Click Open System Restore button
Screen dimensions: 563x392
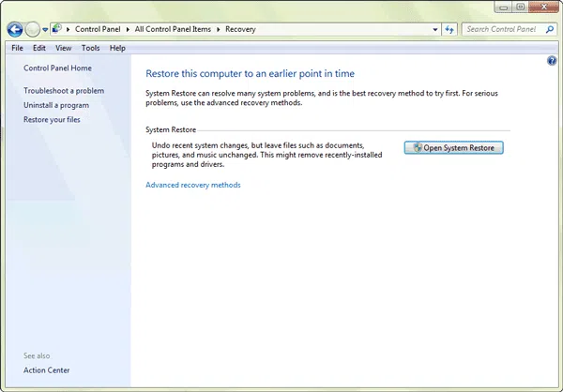454,148
